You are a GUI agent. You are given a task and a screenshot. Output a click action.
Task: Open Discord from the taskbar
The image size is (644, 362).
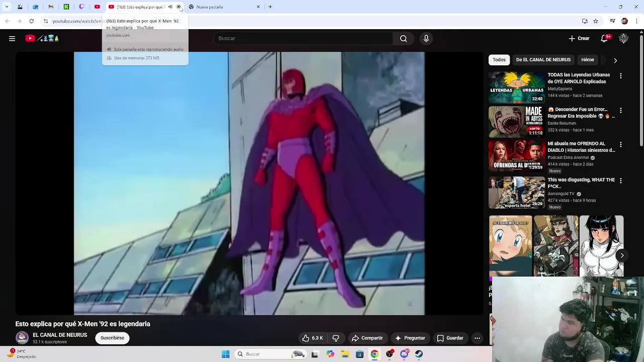[405, 354]
